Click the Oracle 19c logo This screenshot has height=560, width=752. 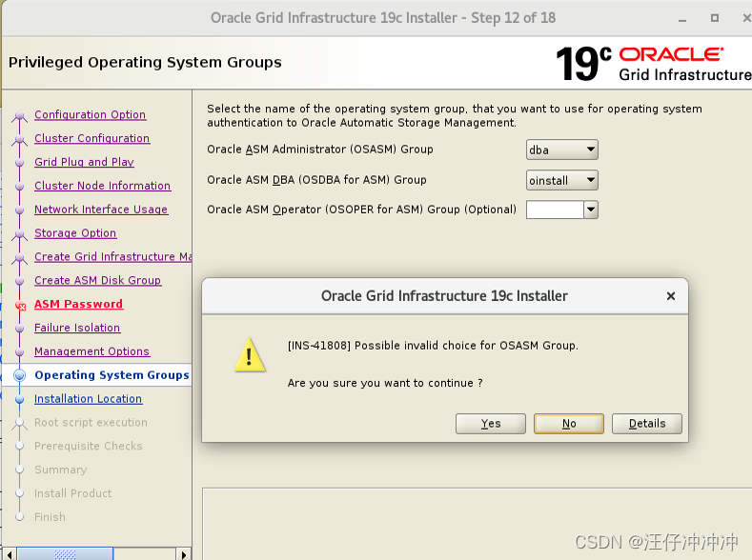pyautogui.click(x=653, y=63)
